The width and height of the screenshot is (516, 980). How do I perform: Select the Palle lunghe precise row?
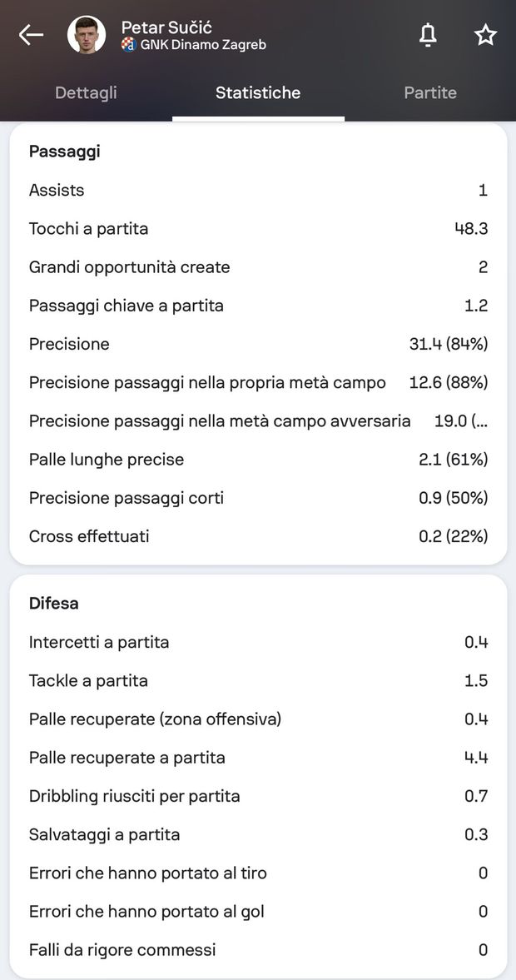(258, 460)
